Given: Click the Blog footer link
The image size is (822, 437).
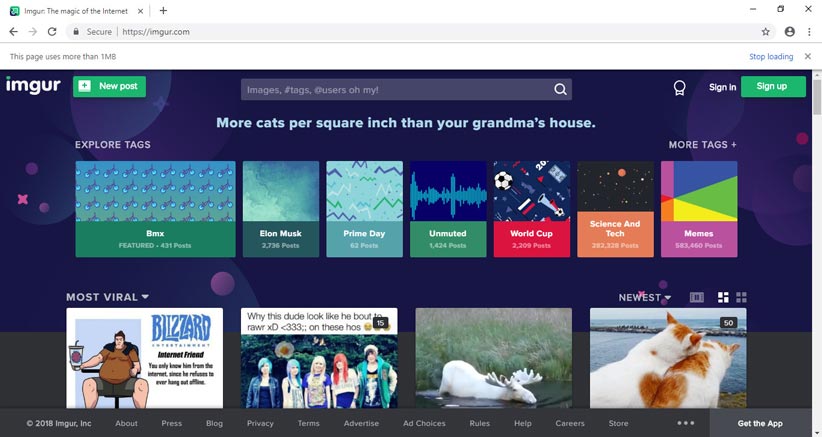Looking at the screenshot, I should tap(214, 423).
